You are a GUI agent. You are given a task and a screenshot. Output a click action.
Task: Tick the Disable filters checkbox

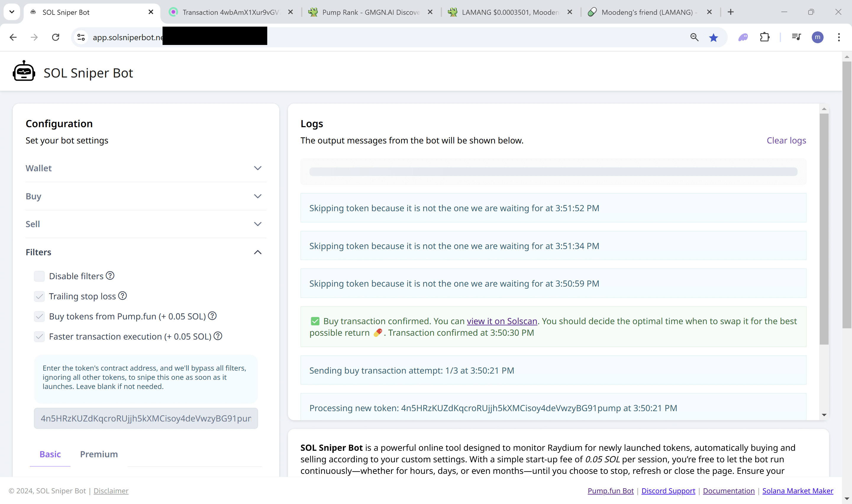click(x=39, y=276)
